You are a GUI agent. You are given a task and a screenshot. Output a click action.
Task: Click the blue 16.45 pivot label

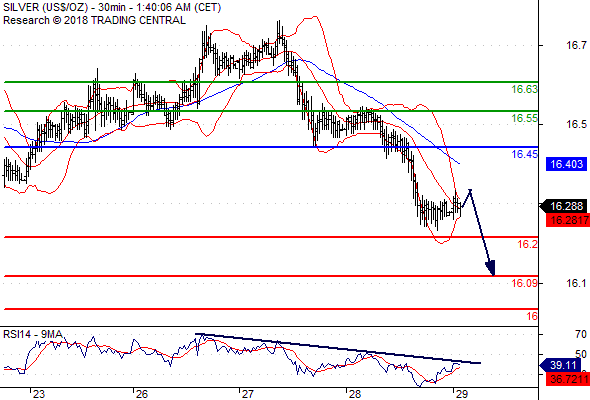tap(525, 154)
